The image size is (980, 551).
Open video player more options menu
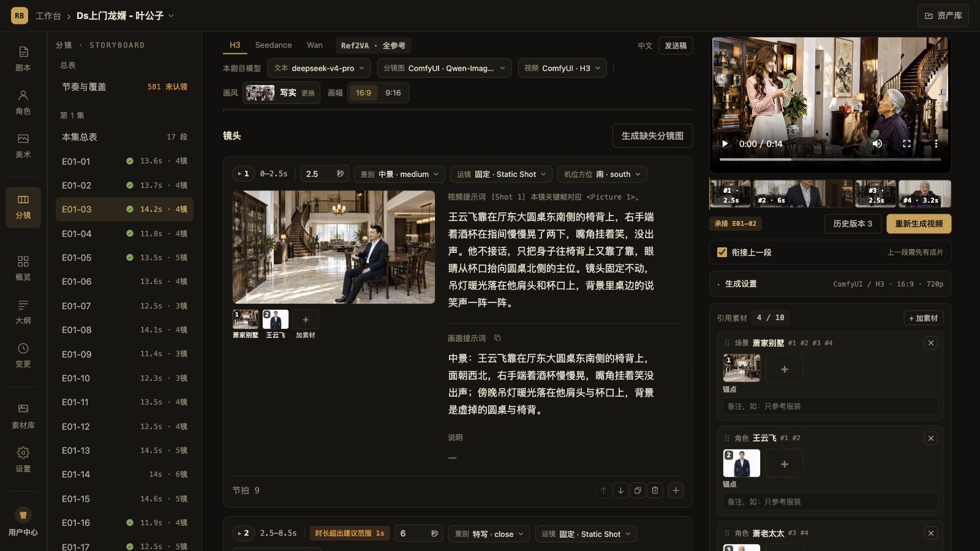pyautogui.click(x=936, y=144)
